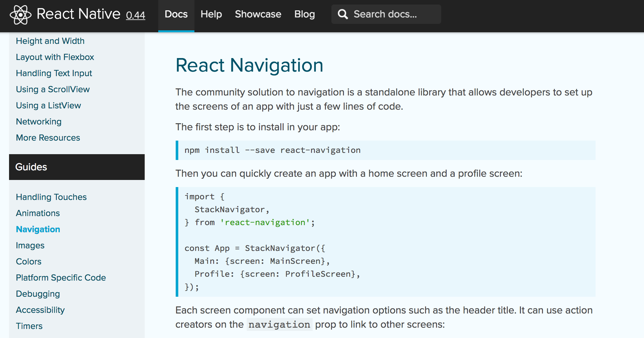Go to the Animations guide
Viewport: 644px width, 338px height.
pyautogui.click(x=38, y=213)
